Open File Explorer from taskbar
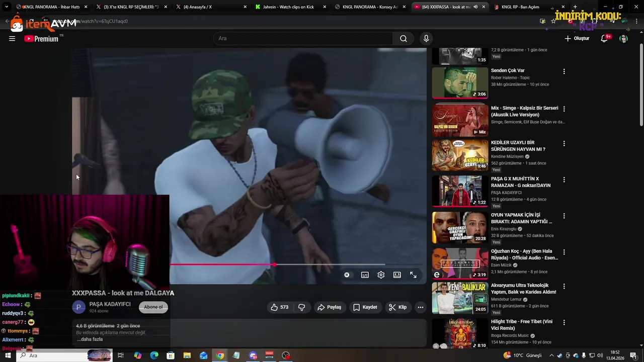Screen dimensions: 644x362 point(187,355)
